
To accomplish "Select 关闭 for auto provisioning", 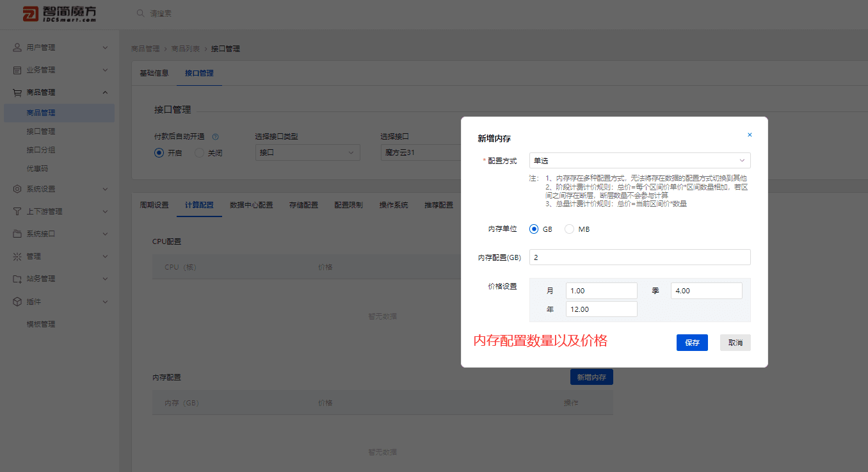I will click(199, 153).
